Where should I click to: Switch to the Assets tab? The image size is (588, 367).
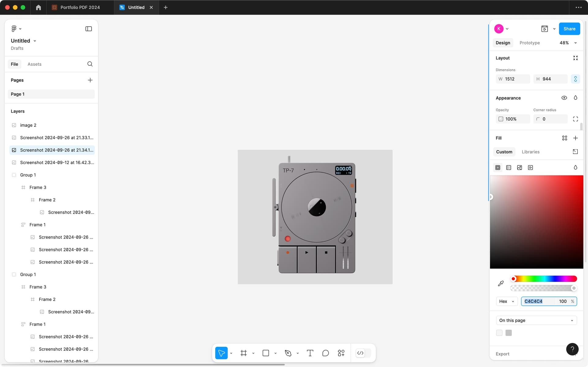[34, 64]
